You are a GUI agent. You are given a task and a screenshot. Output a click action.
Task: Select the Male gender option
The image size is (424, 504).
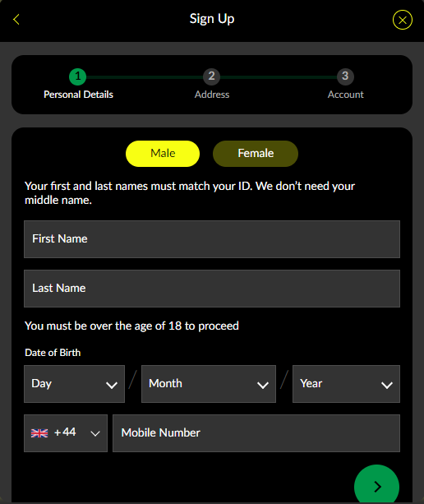[163, 154]
